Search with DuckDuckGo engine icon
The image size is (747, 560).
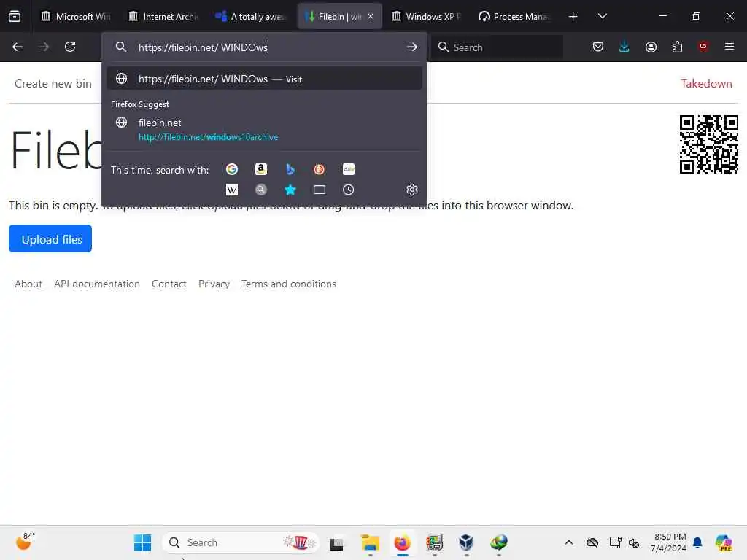click(320, 169)
